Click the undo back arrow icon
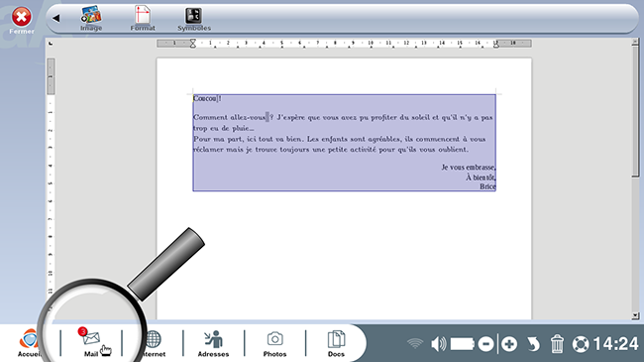This screenshot has width=644, height=362. tap(533, 344)
